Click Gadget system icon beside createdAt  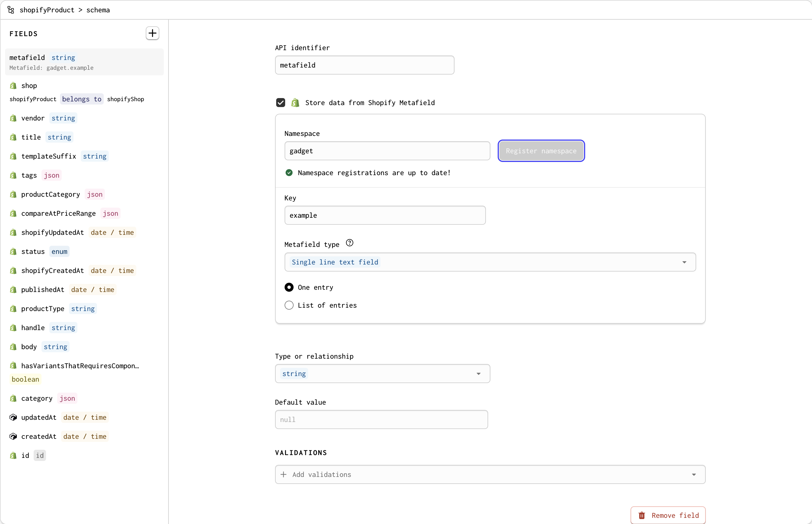coord(13,437)
